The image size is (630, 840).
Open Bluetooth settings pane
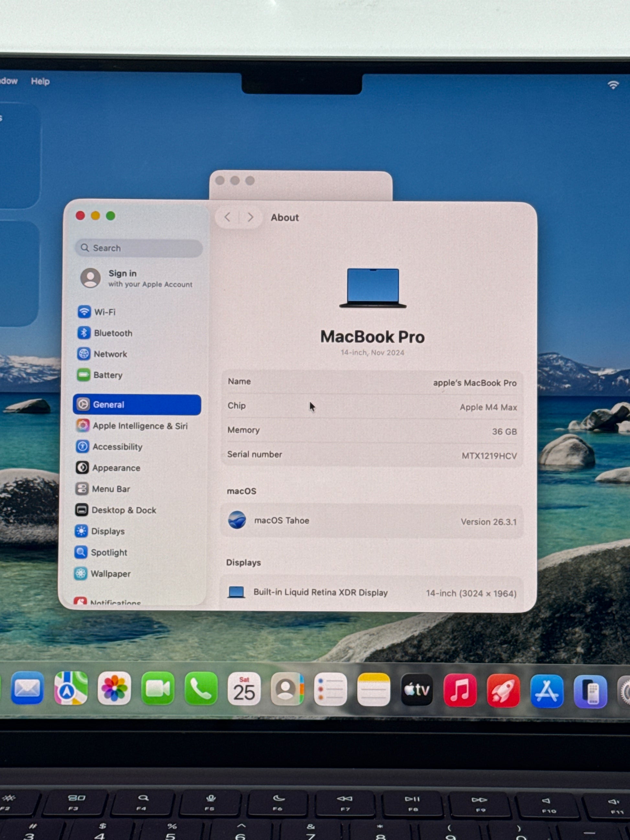[x=113, y=333]
